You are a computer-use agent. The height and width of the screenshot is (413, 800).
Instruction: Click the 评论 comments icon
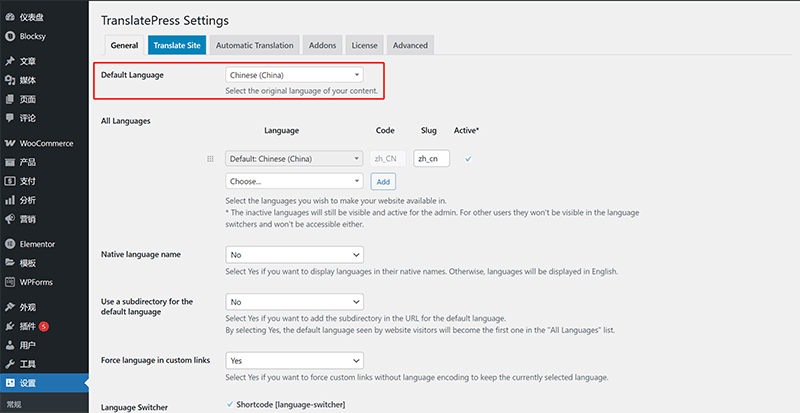point(10,118)
